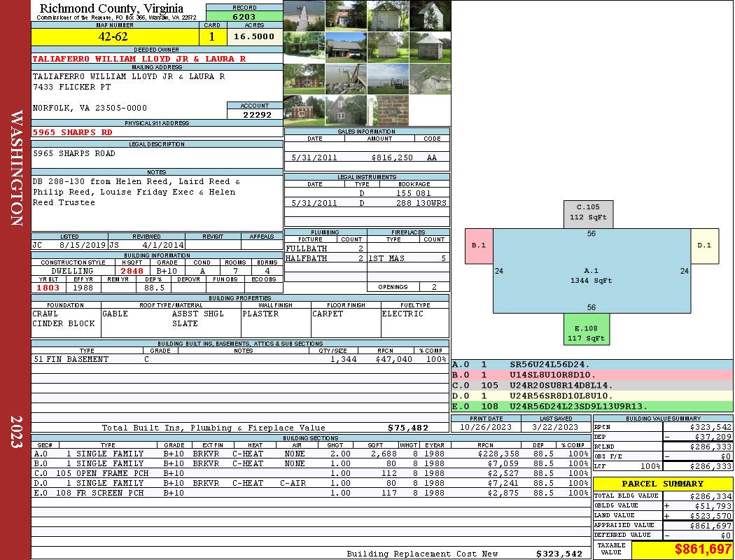
Task: Click the green E.108 117 SqFt sketch section
Action: [587, 329]
